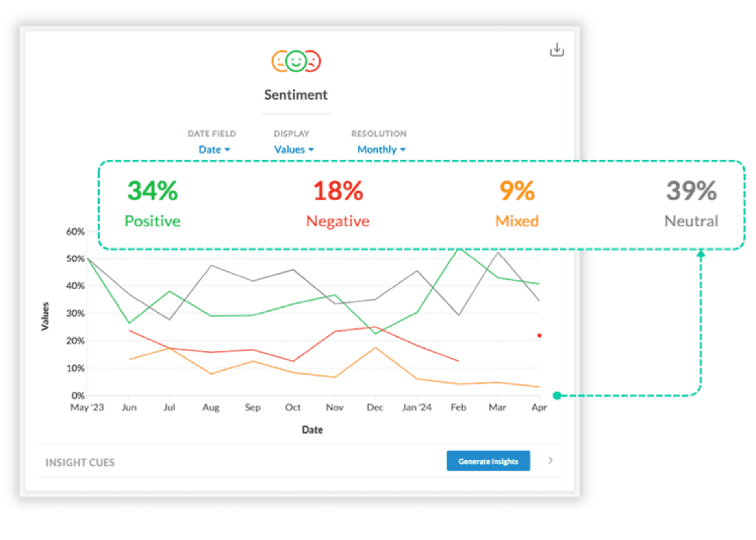Select the Insight Cues section
This screenshot has width=756, height=540.
[80, 462]
